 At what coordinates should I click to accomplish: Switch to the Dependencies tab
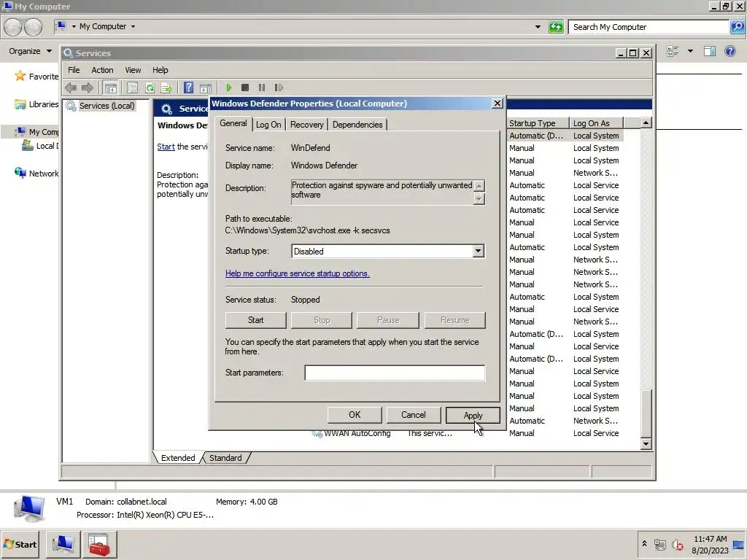[x=357, y=124]
